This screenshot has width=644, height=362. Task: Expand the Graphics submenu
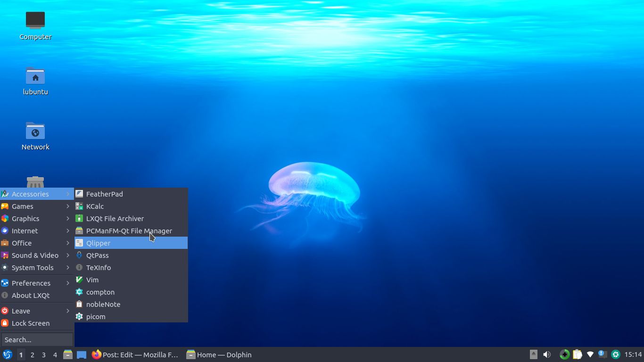(37, 218)
